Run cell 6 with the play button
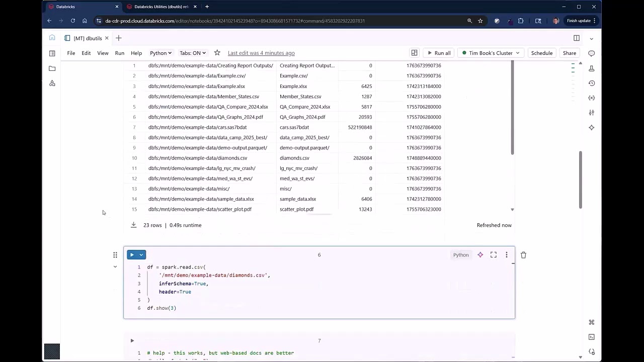 point(132,255)
